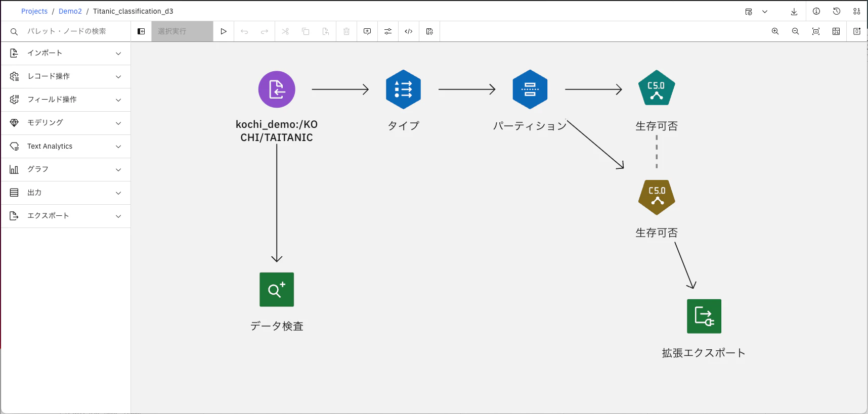Viewport: 868px width, 414px height.
Task: Expand the グラフ palette category
Action: pos(66,169)
